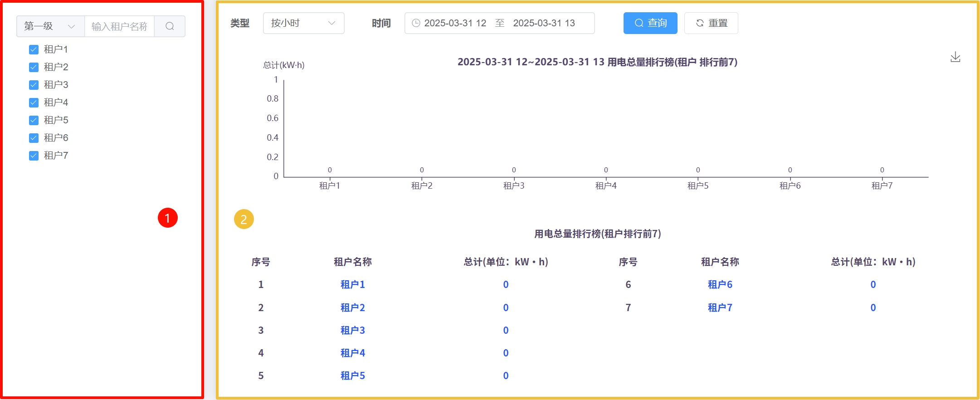The image size is (980, 400).
Task: Open the 租户6 link in ranking table
Action: (720, 284)
